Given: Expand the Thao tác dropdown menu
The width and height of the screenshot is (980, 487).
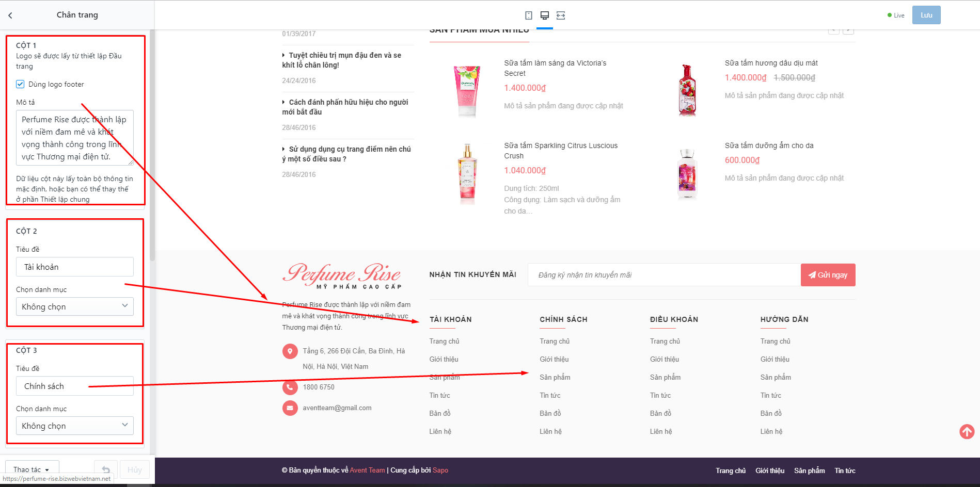Looking at the screenshot, I should click(32, 469).
